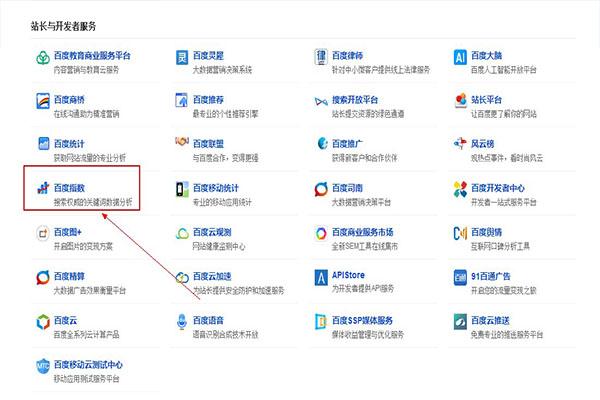Click the 百度推广 icon
The image size is (600, 400).
[322, 144]
